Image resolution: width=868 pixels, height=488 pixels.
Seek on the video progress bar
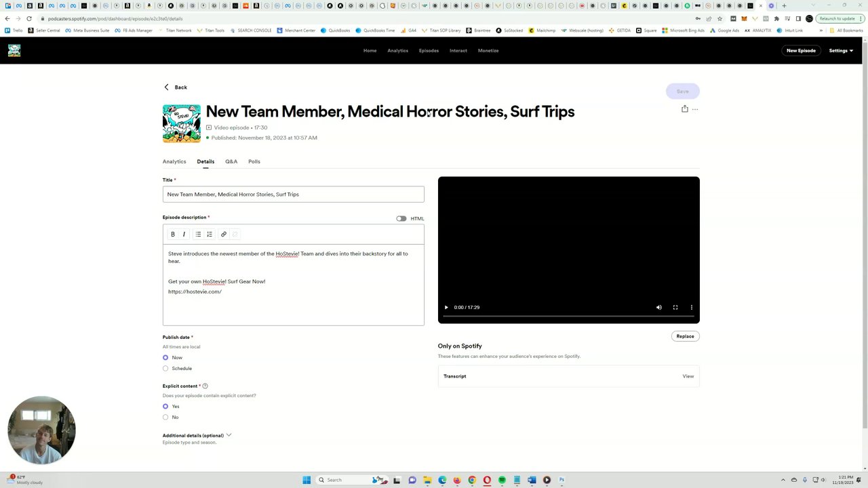(569, 317)
